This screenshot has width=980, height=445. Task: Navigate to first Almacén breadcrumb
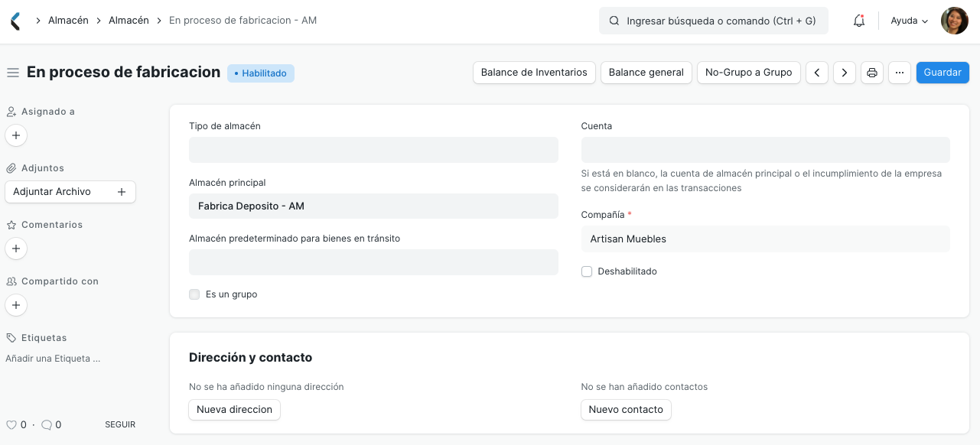click(68, 21)
